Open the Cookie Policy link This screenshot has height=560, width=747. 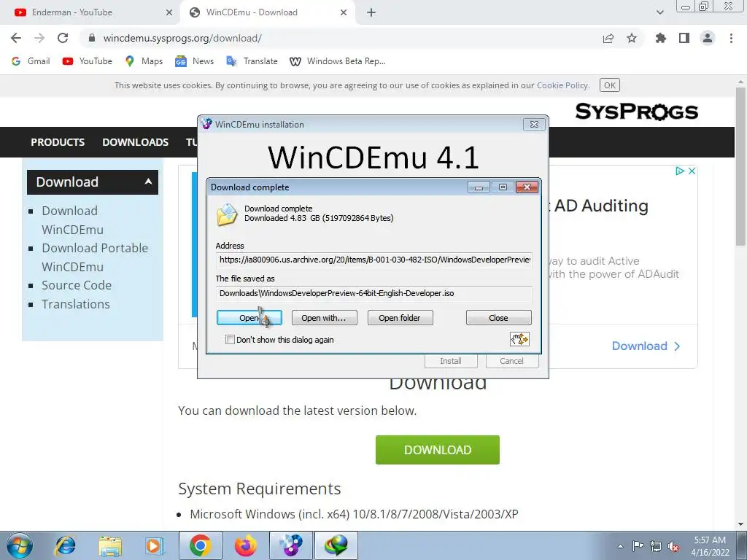pyautogui.click(x=562, y=85)
